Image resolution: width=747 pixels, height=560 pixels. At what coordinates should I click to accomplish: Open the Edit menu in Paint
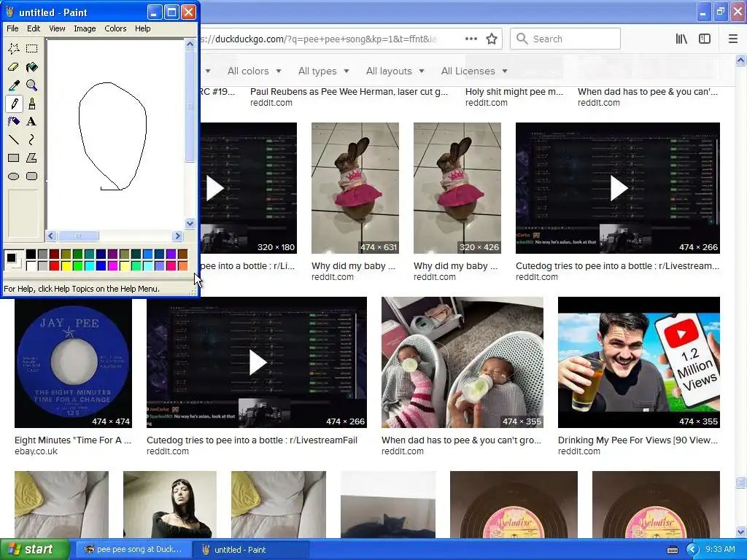click(x=34, y=28)
